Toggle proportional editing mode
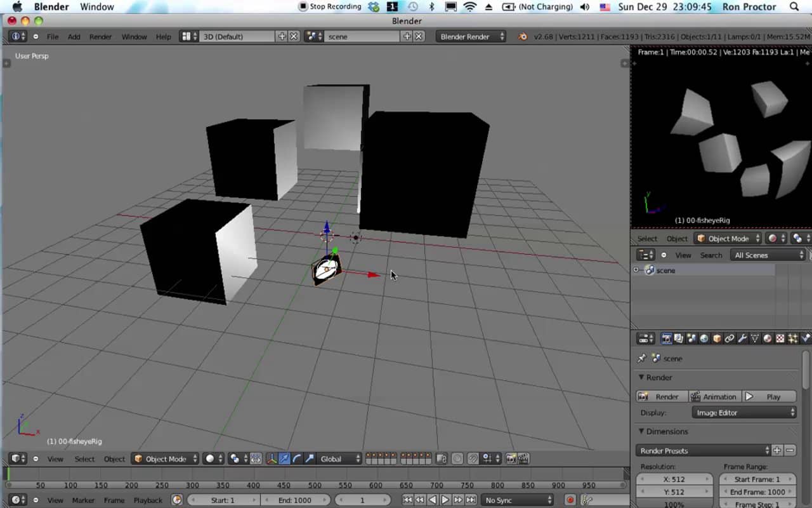The width and height of the screenshot is (812, 508). [457, 458]
